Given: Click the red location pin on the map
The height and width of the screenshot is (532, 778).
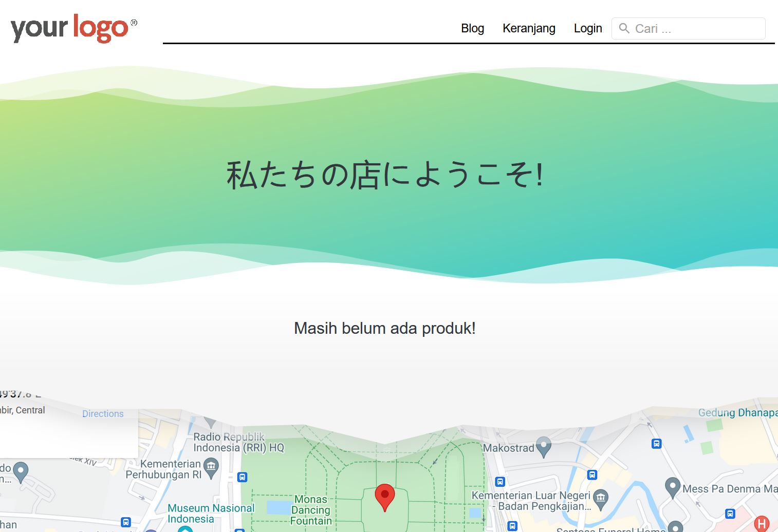Looking at the screenshot, I should click(x=384, y=496).
